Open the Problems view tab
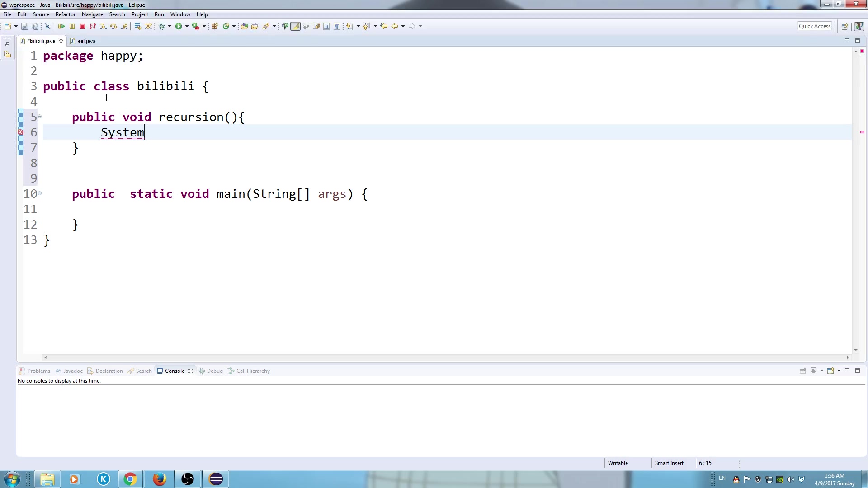Viewport: 868px width, 488px height. 38,371
